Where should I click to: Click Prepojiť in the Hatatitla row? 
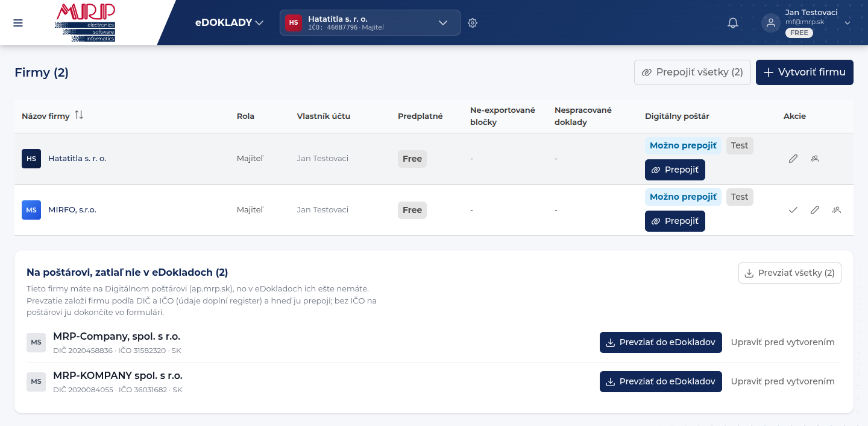tap(675, 170)
